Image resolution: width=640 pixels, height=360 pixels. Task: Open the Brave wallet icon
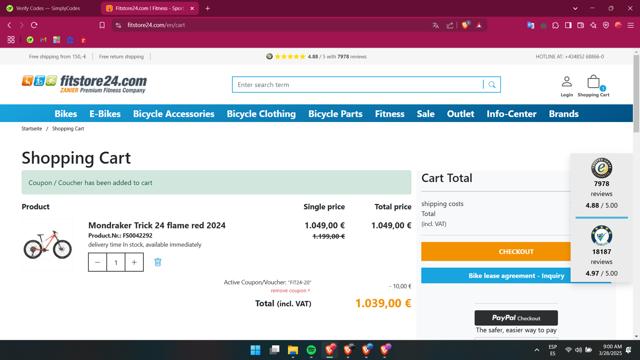click(580, 25)
